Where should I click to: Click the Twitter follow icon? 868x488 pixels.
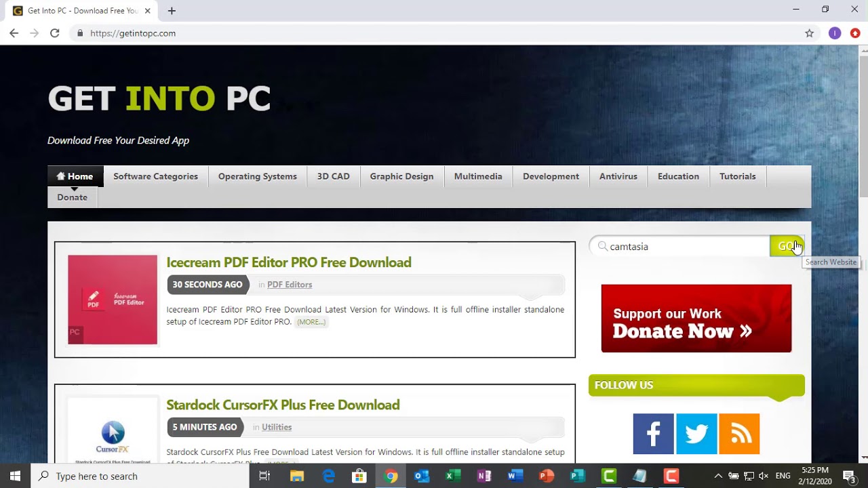point(696,434)
